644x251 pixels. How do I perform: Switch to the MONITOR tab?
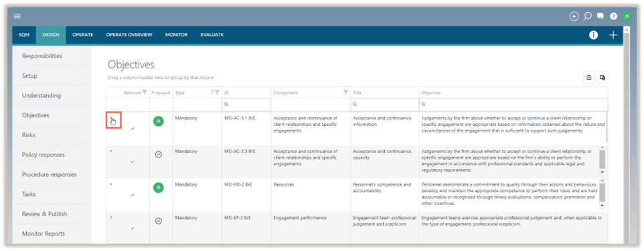point(177,35)
